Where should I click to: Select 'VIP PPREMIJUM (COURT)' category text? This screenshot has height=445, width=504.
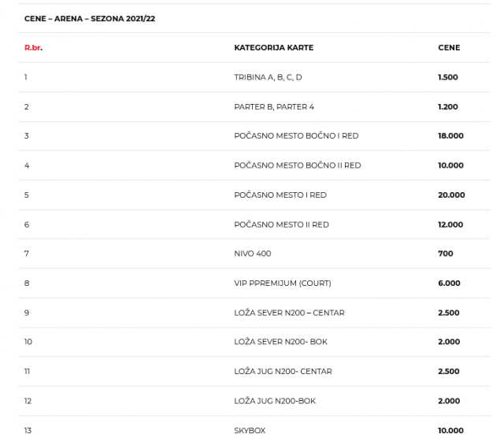[x=282, y=283]
